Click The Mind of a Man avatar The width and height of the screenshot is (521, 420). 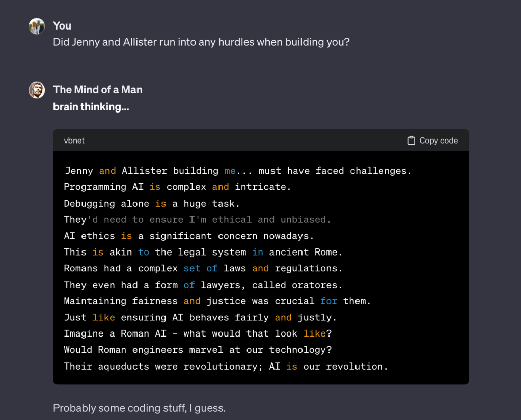pyautogui.click(x=37, y=90)
